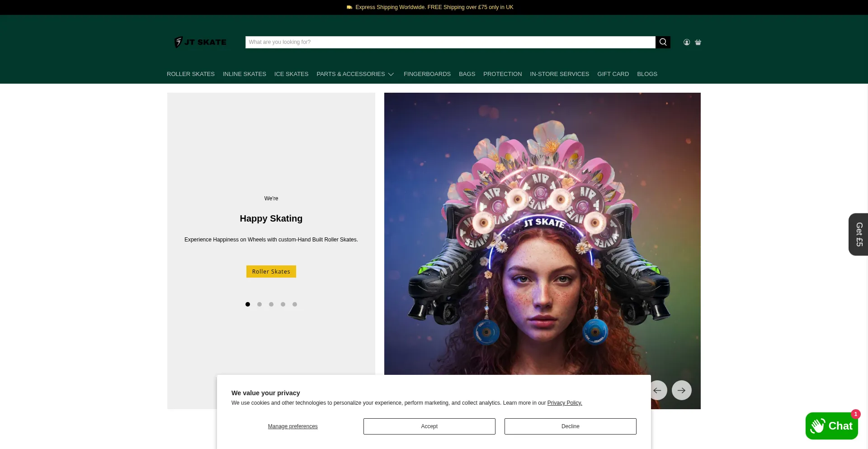Image resolution: width=868 pixels, height=449 pixels.
Task: Go to In-Store Services menu item
Action: tap(559, 74)
